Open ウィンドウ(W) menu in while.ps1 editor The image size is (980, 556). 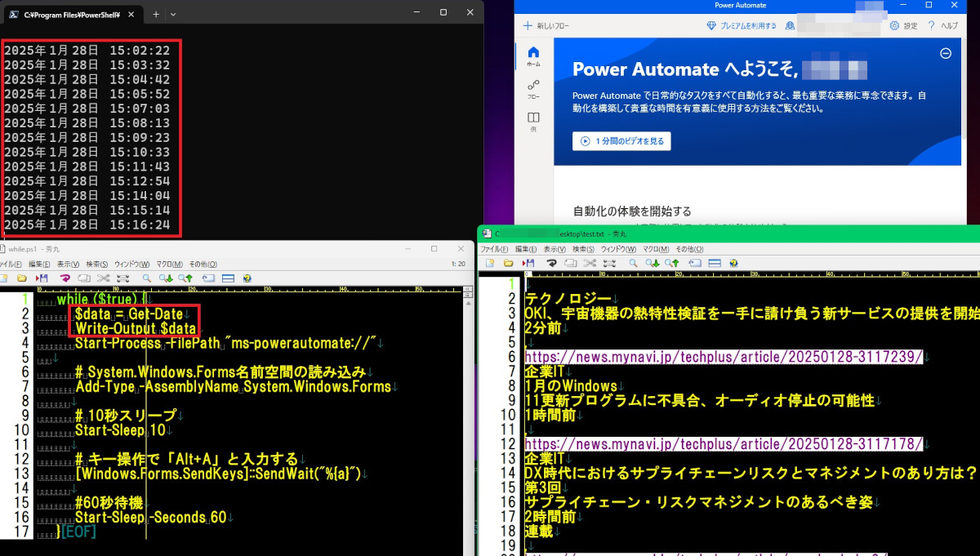(x=131, y=265)
